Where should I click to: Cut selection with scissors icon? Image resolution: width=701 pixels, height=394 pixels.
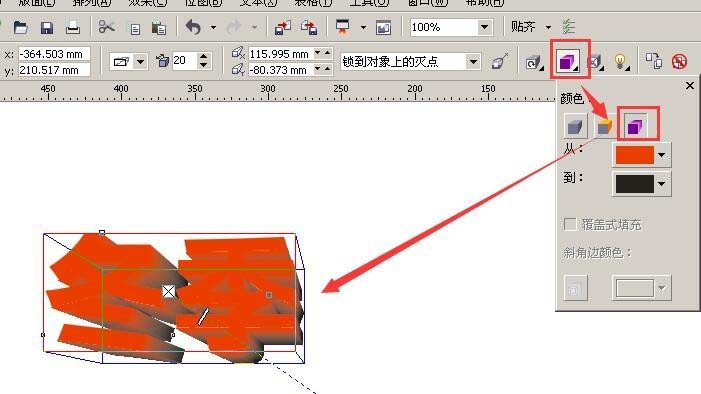pyautogui.click(x=106, y=27)
